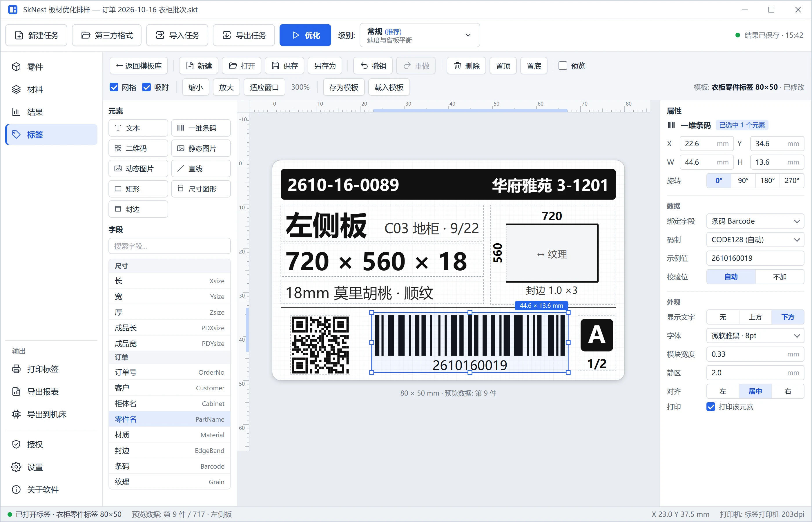This screenshot has width=812, height=522.
Task: Set 校验位 to 不加
Action: click(780, 277)
